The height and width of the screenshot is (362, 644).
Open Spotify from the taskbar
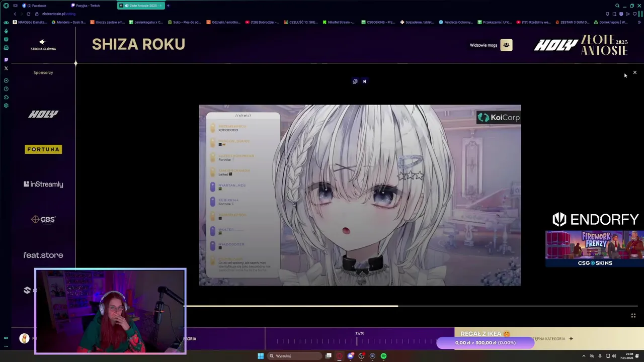click(383, 356)
